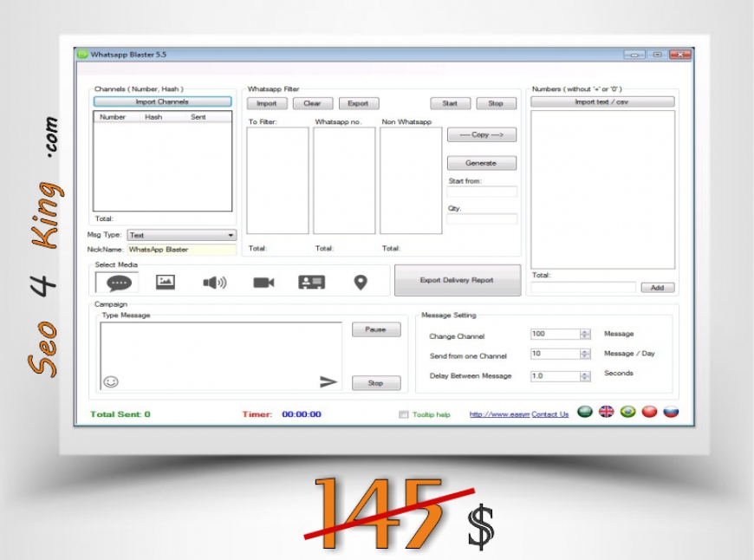
Task: Switch language with the Russia flag
Action: click(x=671, y=412)
